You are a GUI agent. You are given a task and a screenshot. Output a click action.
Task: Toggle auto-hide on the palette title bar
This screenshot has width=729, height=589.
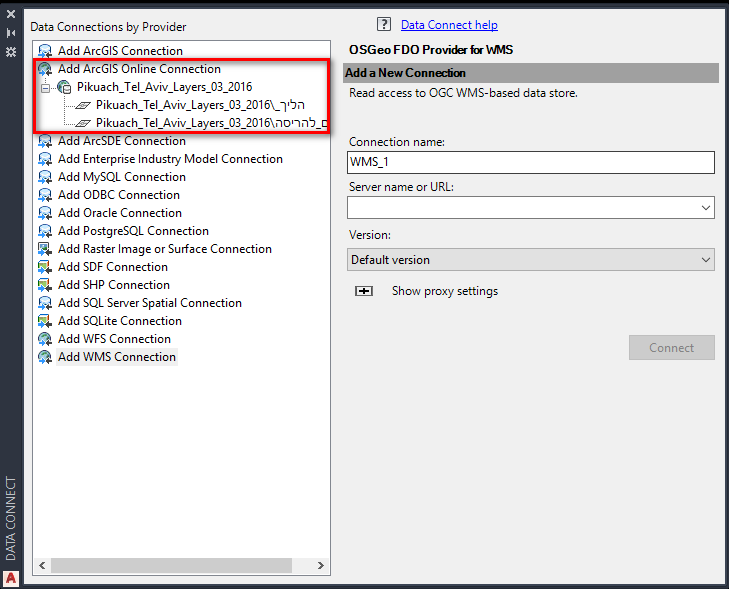[x=11, y=33]
